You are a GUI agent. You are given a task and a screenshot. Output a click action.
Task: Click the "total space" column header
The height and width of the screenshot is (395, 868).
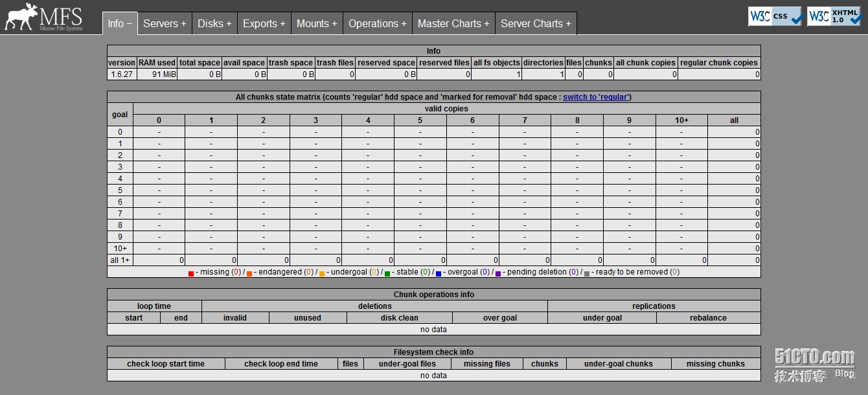pyautogui.click(x=200, y=63)
